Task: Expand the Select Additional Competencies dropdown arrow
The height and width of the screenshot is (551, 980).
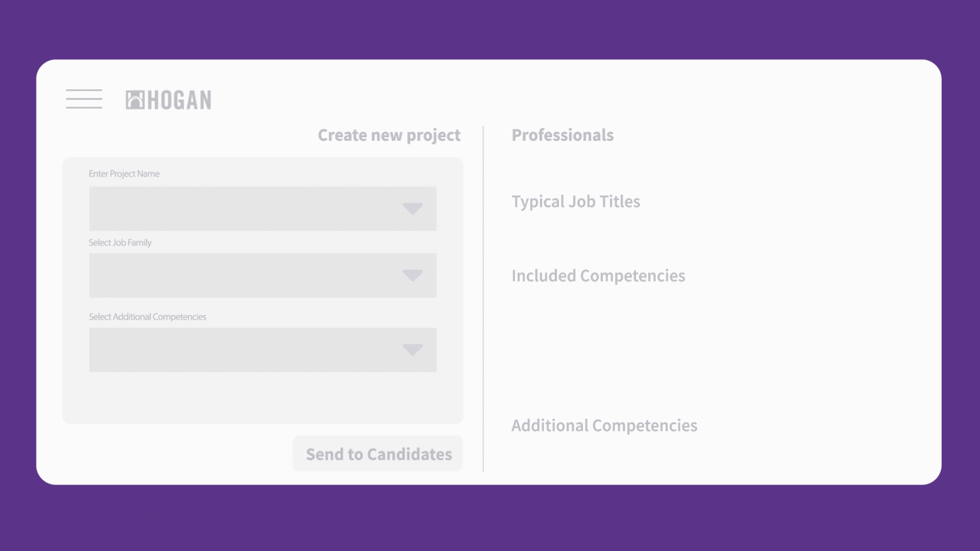Action: coord(412,350)
